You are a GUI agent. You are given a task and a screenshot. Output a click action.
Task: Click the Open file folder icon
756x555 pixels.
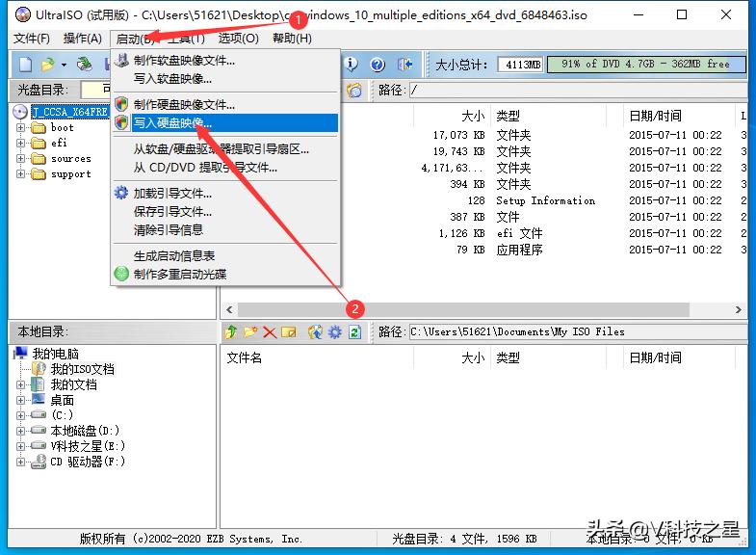48,65
